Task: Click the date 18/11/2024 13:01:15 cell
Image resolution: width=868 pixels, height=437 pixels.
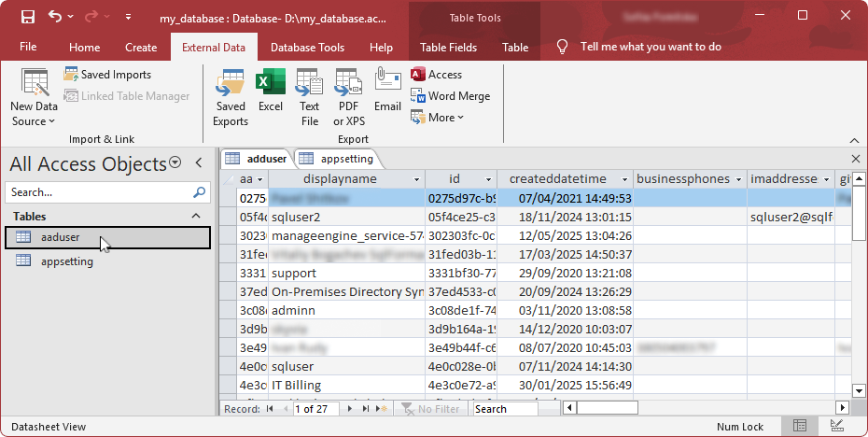Action: (566, 218)
